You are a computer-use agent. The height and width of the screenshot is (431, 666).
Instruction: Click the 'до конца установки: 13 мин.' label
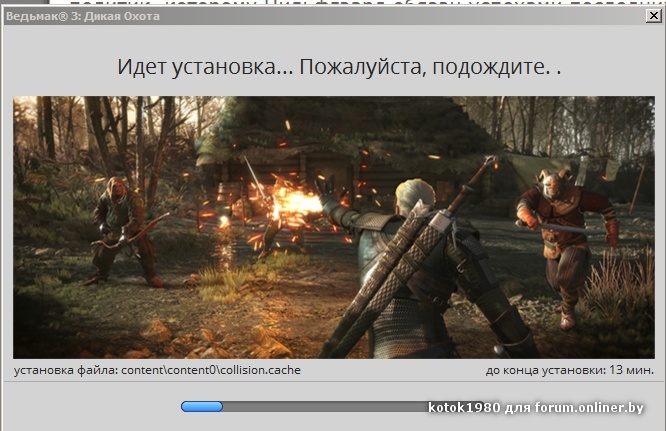[x=570, y=370]
